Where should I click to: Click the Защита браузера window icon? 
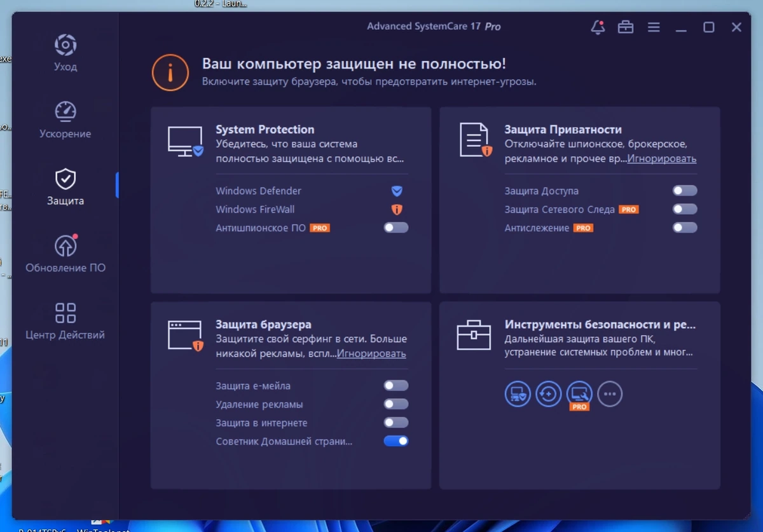point(185,336)
